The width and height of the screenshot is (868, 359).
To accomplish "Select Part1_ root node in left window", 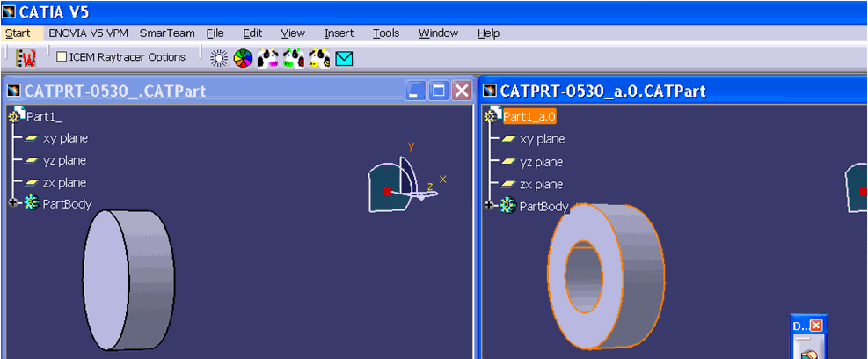I will coord(44,117).
